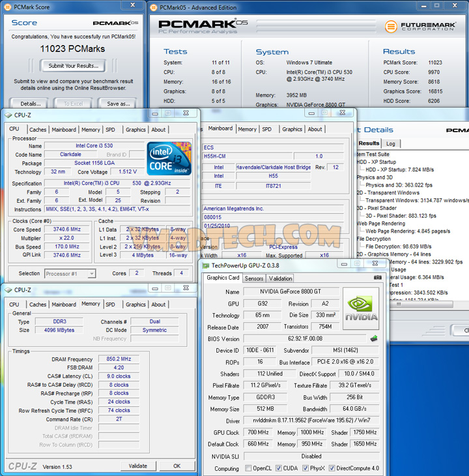This screenshot has height=476, width=469.
Task: Click the NVIDIA logo in GPU-Z
Action: click(361, 308)
